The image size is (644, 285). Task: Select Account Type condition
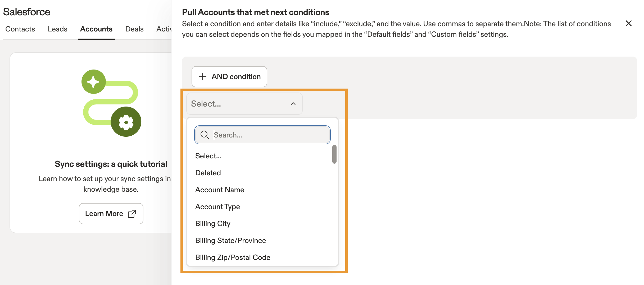[x=262, y=207]
